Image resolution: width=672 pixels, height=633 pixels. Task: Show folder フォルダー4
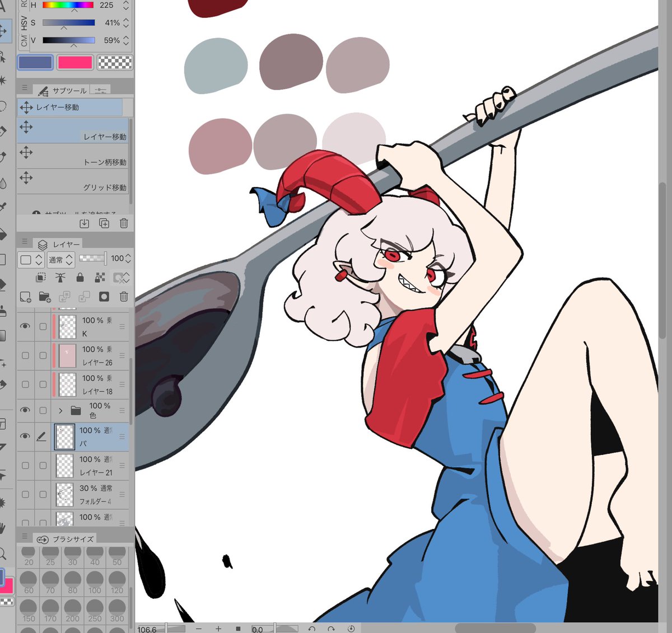pos(25,494)
